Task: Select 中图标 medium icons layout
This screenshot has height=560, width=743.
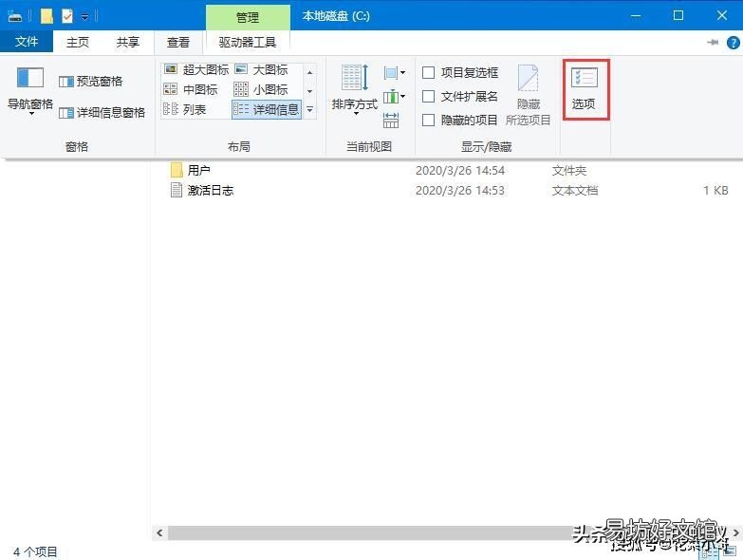Action: point(191,89)
